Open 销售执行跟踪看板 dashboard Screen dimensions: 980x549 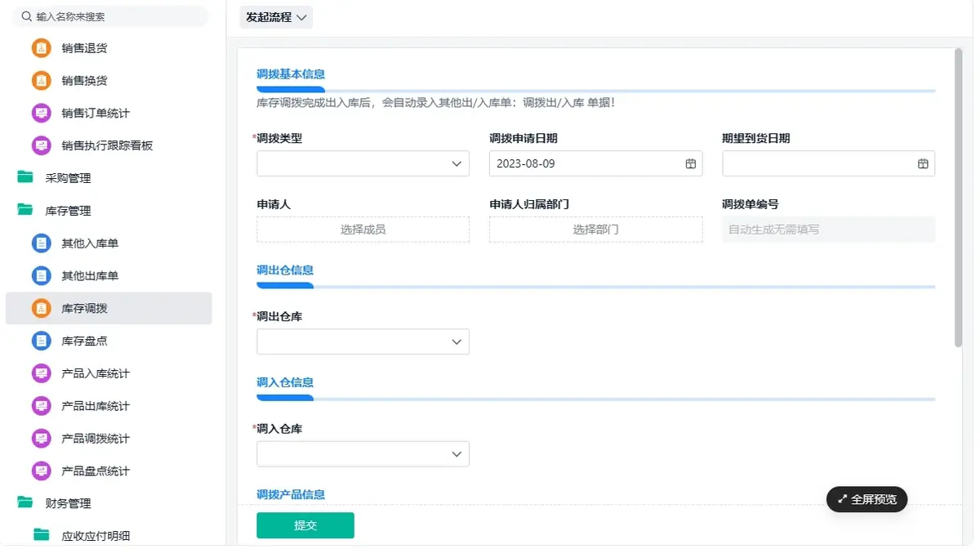(x=109, y=145)
